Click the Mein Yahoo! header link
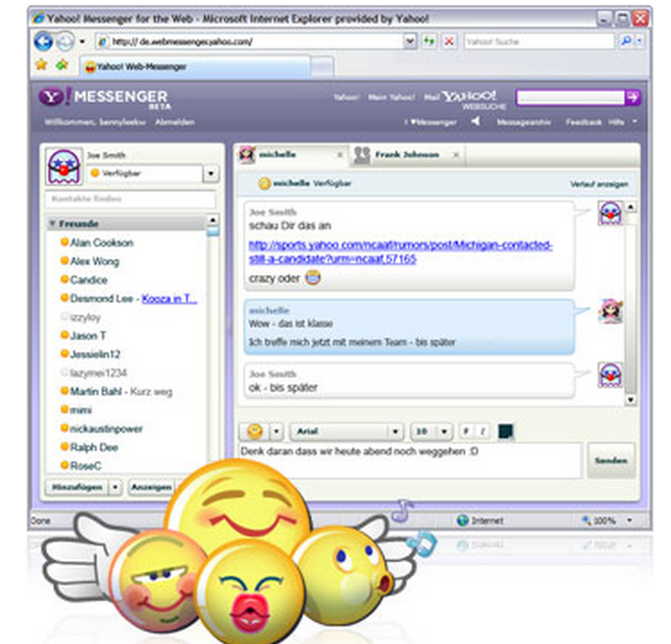This screenshot has width=671, height=644. pos(391,97)
